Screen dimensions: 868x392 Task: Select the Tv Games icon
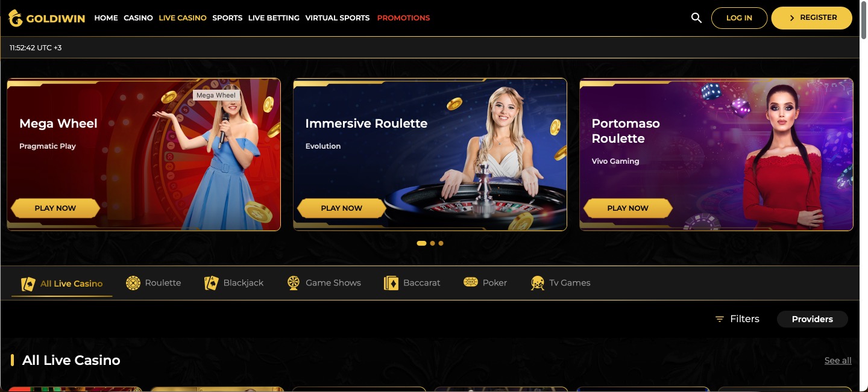coord(538,283)
